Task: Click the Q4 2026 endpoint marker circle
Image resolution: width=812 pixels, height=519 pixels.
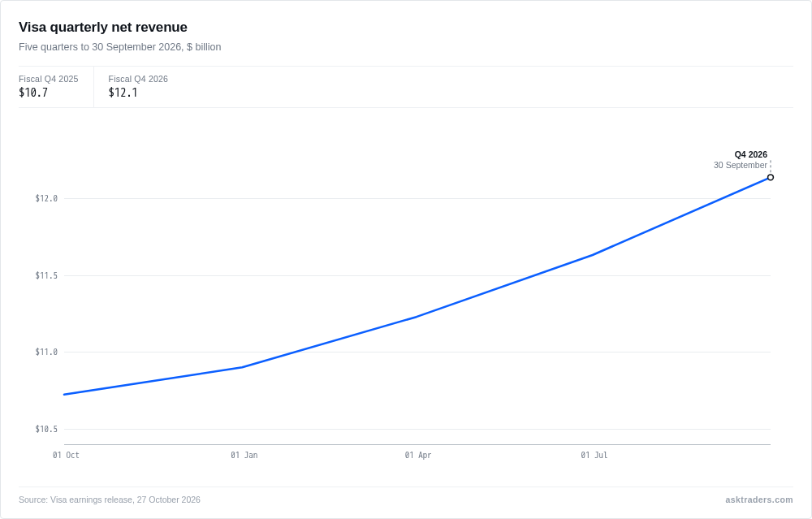Action: (771, 177)
